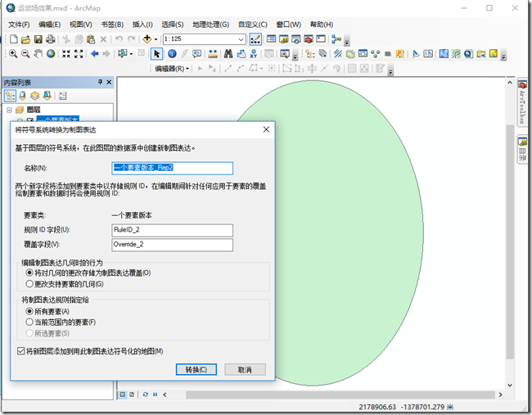Close the convert symbology dialog
This screenshot has width=532, height=415.
(x=266, y=129)
